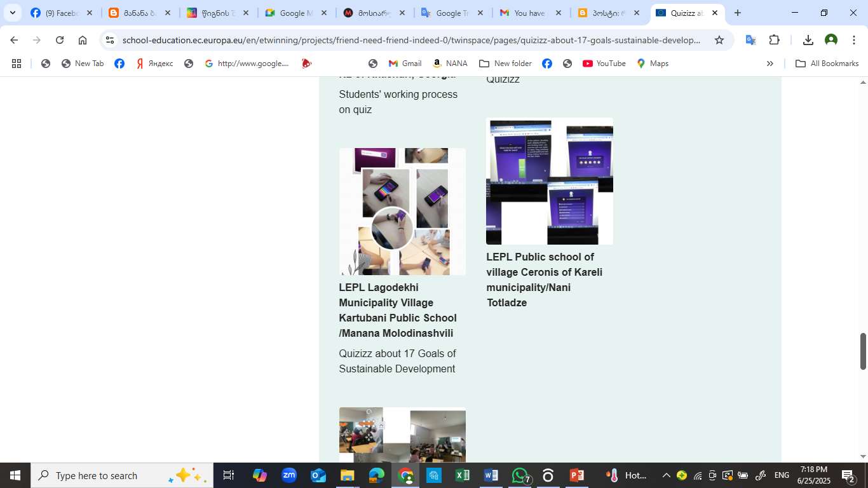Select the 'LEPL Lagodekhi Municipality Village' heading
The width and height of the screenshot is (868, 488).
point(398,310)
